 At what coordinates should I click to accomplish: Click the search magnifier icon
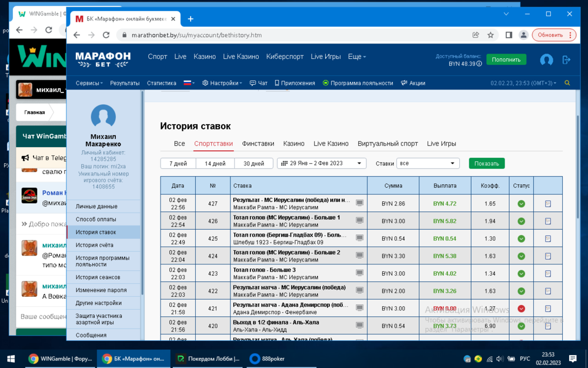click(x=567, y=83)
